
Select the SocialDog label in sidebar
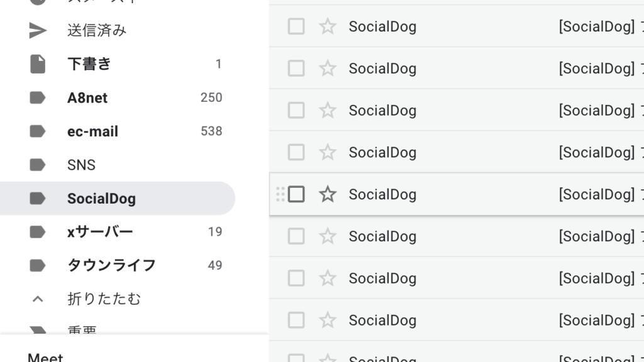118,198
